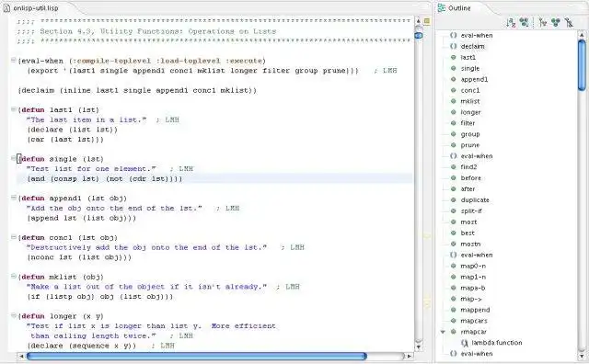Click the crossed-out icon in Outline toolbar

pyautogui.click(x=569, y=22)
